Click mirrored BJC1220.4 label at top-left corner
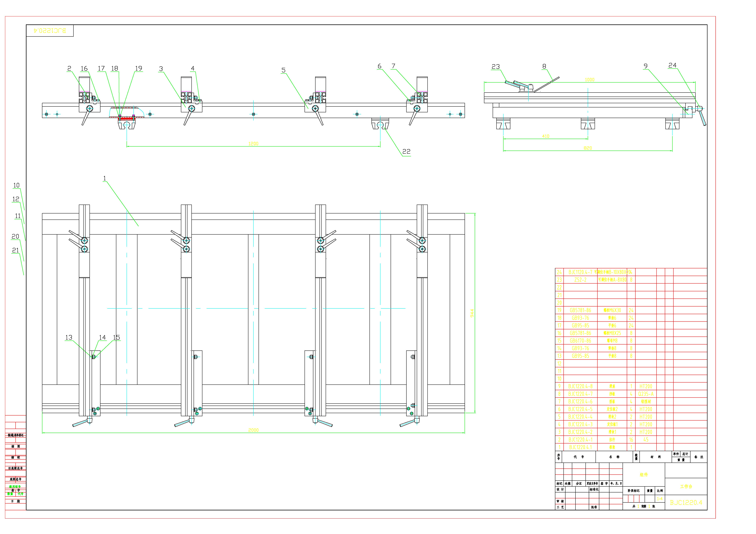This screenshot has width=756, height=534. tap(50, 31)
